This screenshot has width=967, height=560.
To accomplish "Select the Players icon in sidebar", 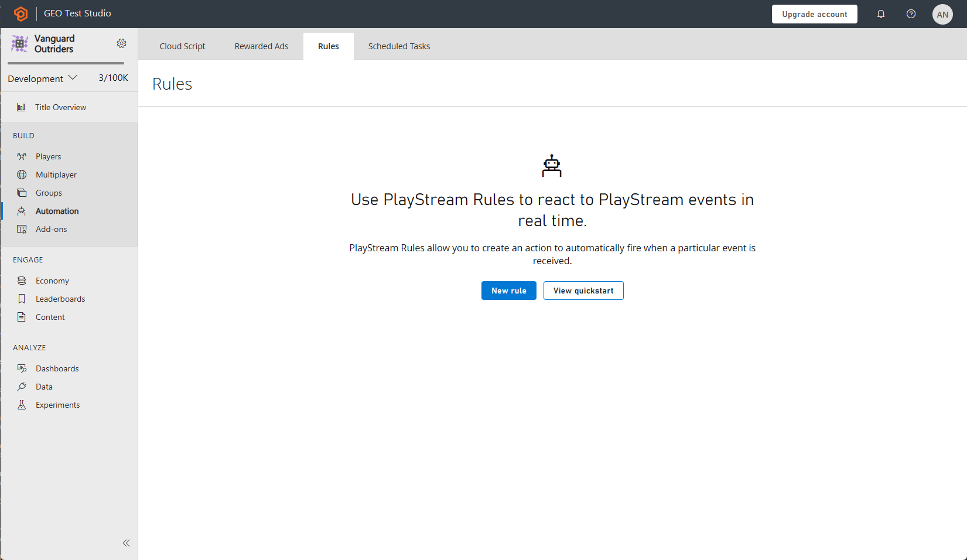I will [22, 156].
